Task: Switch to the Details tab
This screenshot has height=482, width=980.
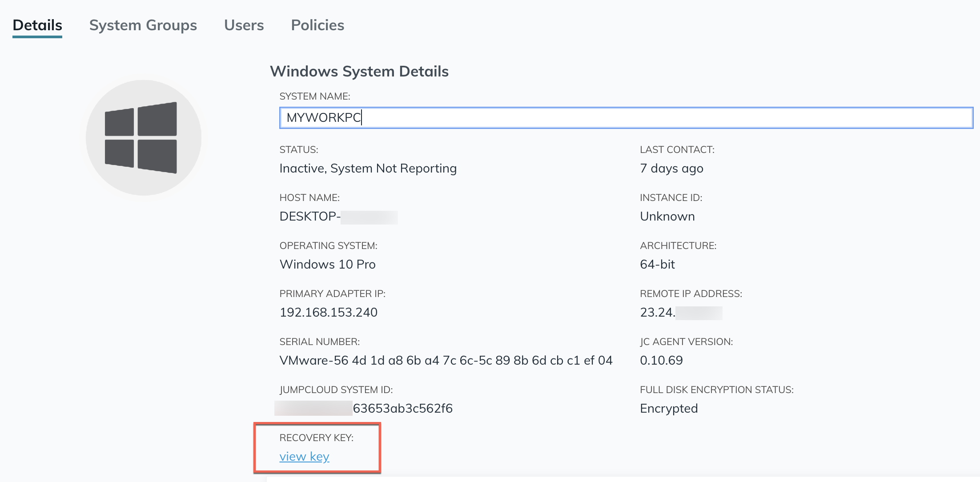Action: tap(37, 25)
